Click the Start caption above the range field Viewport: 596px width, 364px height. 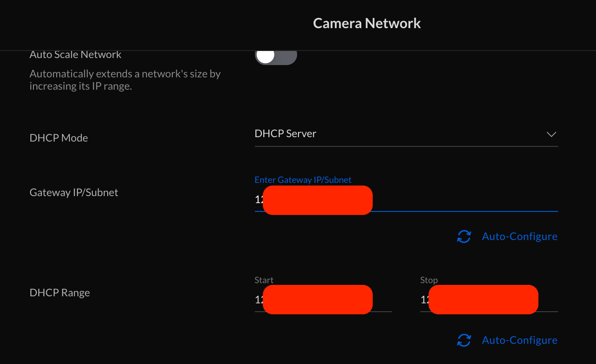click(264, 280)
